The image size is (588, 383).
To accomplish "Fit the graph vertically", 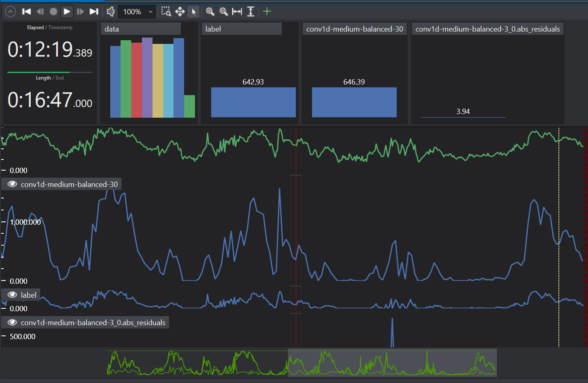I will pyautogui.click(x=251, y=11).
